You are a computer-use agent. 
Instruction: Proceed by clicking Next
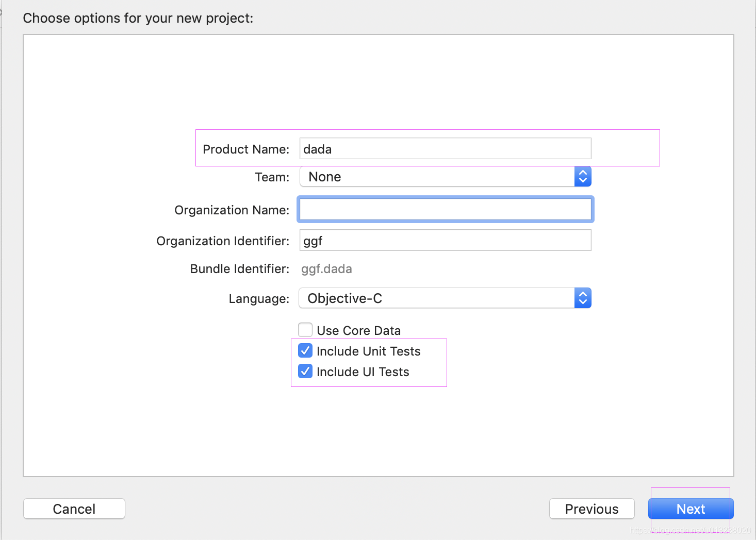[691, 509]
